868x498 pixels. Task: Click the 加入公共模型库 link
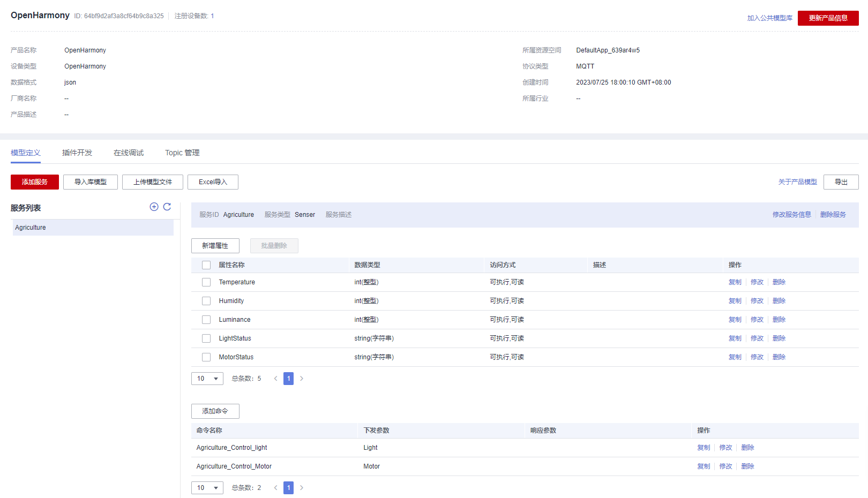pyautogui.click(x=770, y=18)
